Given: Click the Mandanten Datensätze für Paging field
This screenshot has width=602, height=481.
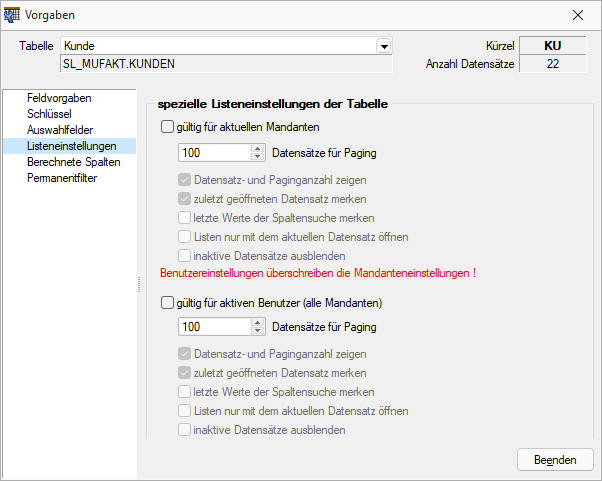Looking at the screenshot, I should pos(215,153).
